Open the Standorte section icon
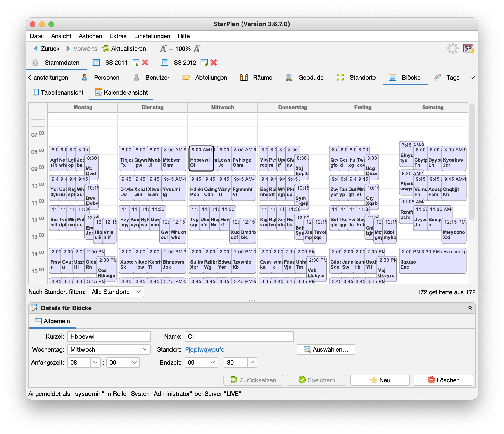Viewport: 504px width, 434px height. click(x=340, y=78)
